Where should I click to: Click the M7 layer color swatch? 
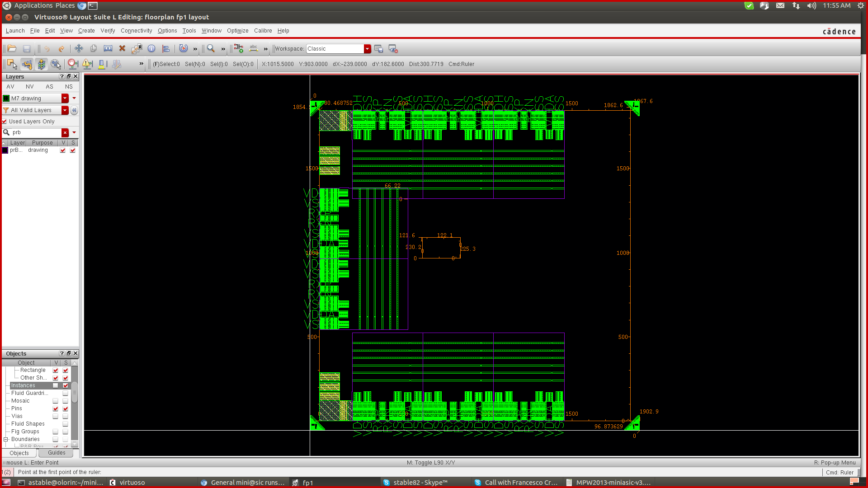point(6,98)
